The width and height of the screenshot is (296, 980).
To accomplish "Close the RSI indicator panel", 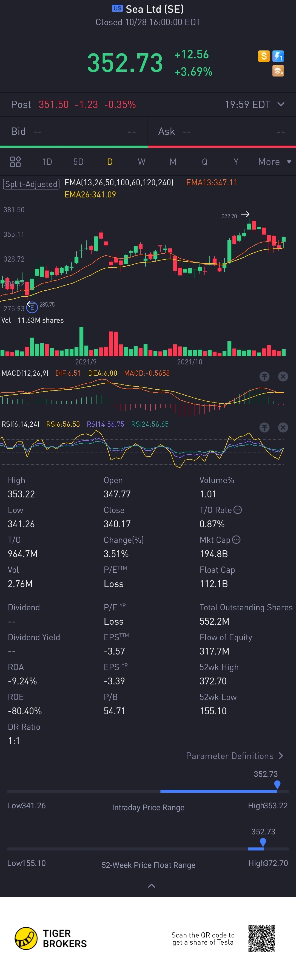I will pyautogui.click(x=283, y=427).
